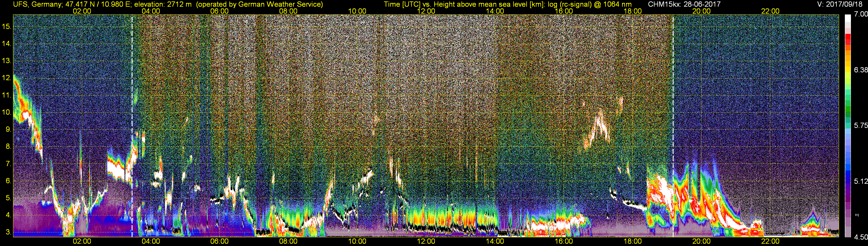Screen dimensions: 868x246
Task: Click the 'log (rc-signal) @ 1064 nm' title
Action: coord(590,4)
